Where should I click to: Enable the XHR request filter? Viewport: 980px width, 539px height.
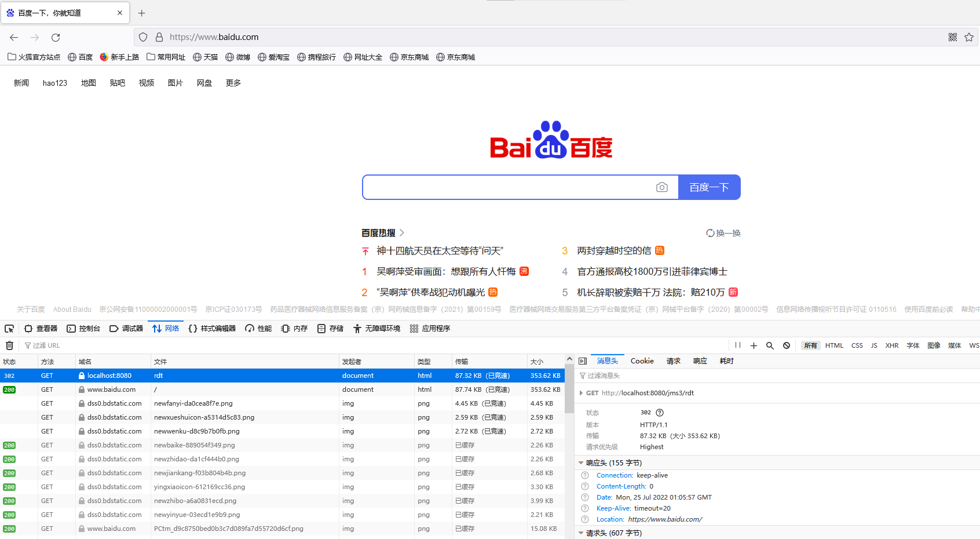coord(892,345)
